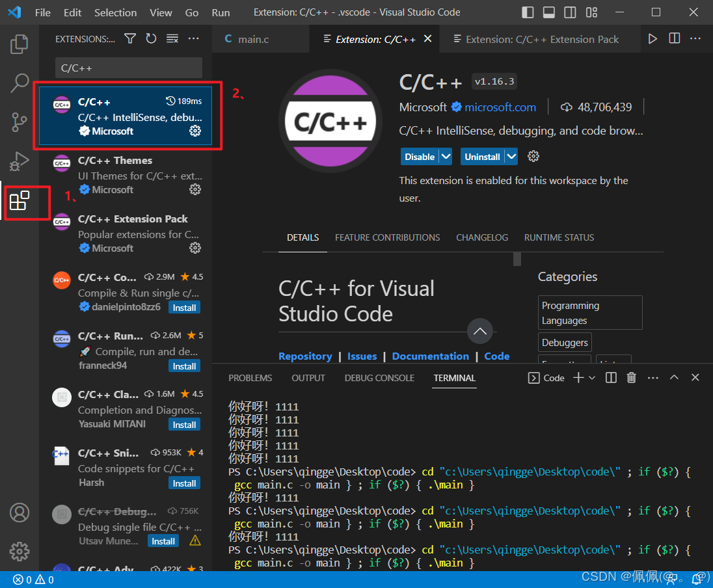Click errors and warnings status indicator
This screenshot has width=713, height=588.
point(34,580)
